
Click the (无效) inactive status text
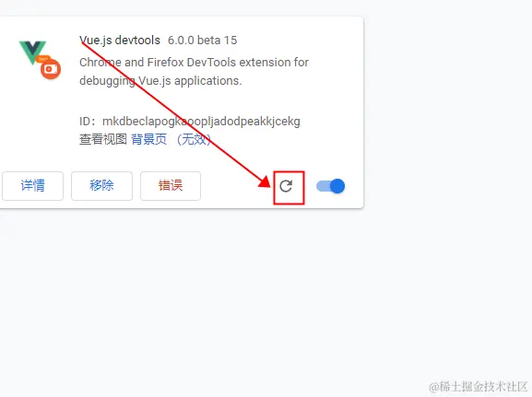194,139
